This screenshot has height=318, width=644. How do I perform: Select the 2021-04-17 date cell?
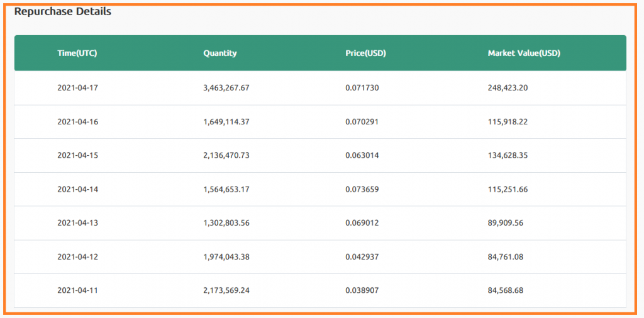tap(78, 88)
